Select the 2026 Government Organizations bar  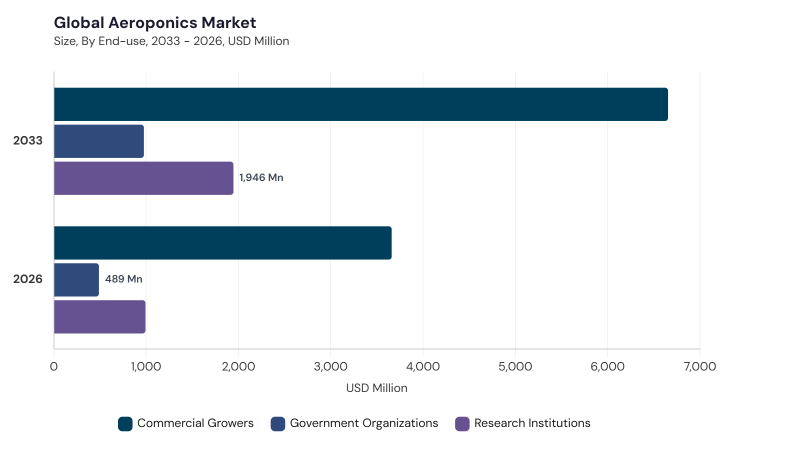[77, 280]
